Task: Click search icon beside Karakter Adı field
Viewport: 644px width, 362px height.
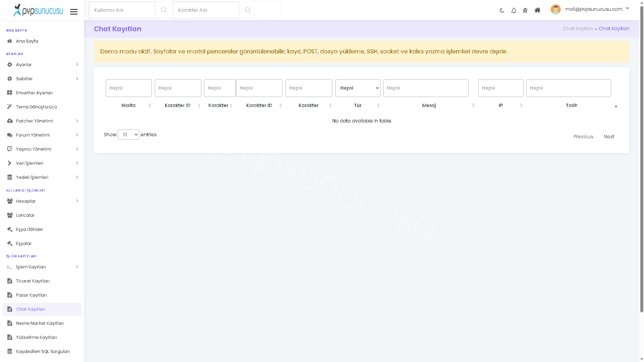Action: click(x=248, y=10)
